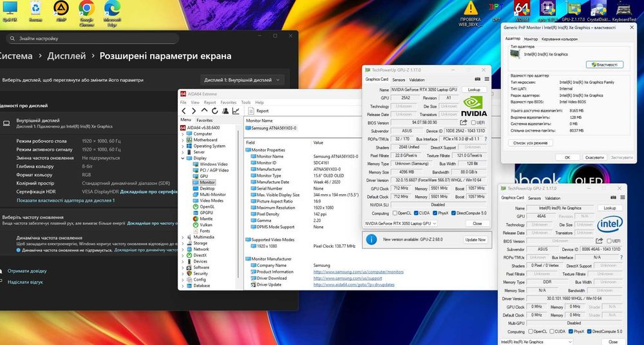Click Lookup button in NVIDIA GPU-Z

coord(474,90)
